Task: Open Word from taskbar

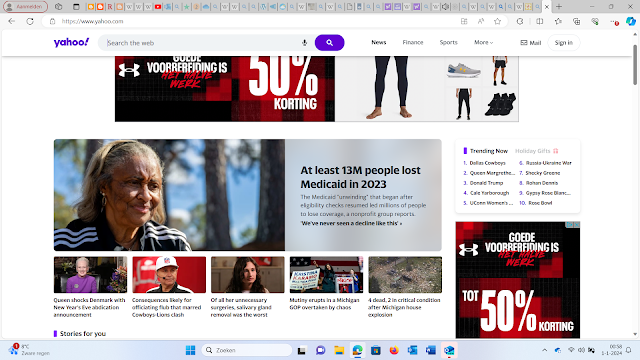Action: click(431, 350)
